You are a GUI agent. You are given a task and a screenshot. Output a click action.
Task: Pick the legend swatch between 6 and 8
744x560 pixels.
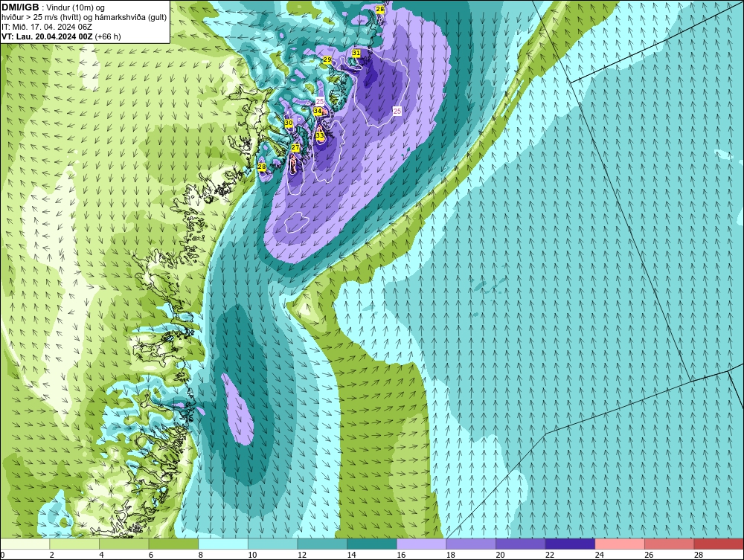tap(173, 544)
